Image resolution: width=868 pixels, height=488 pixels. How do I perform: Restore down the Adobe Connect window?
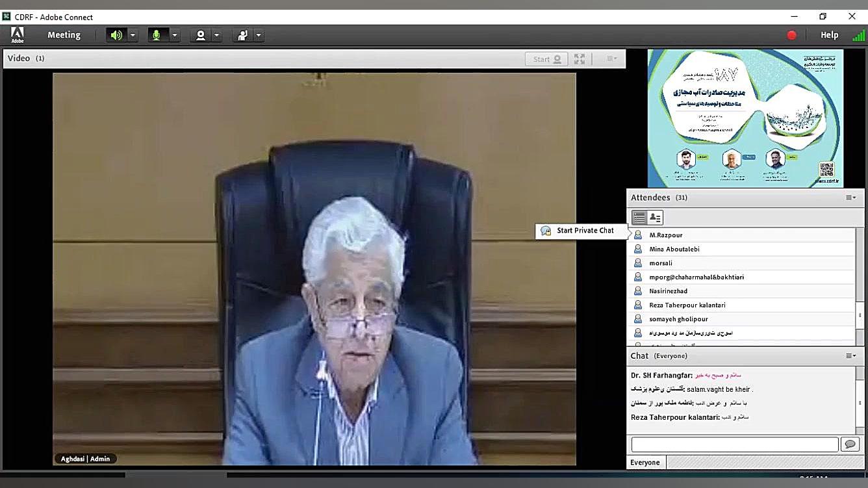point(823,16)
